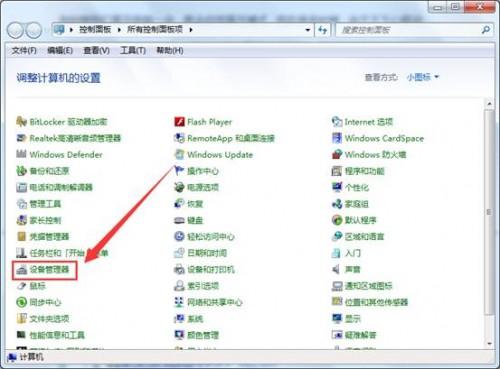The width and height of the screenshot is (500, 369).
Task: Expand the address bar history dropdown
Action: click(308, 30)
